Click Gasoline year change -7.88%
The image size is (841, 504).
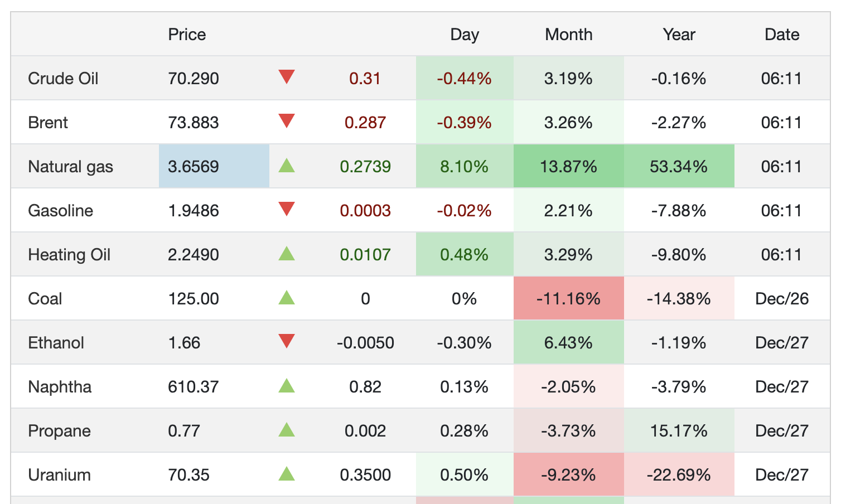(x=679, y=211)
